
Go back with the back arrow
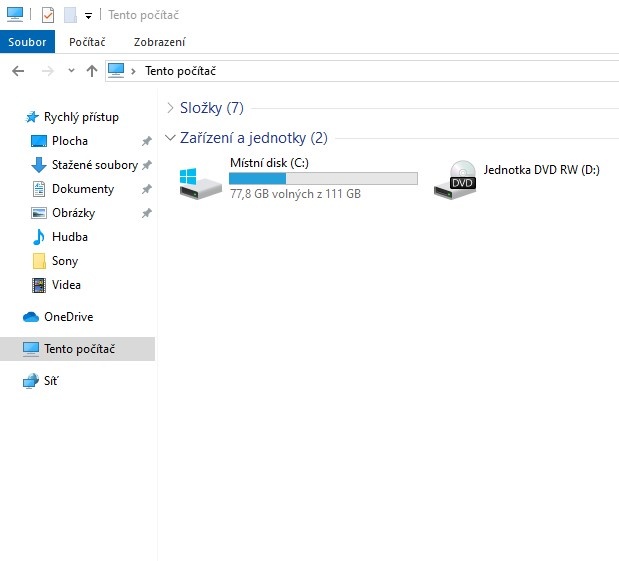18,71
